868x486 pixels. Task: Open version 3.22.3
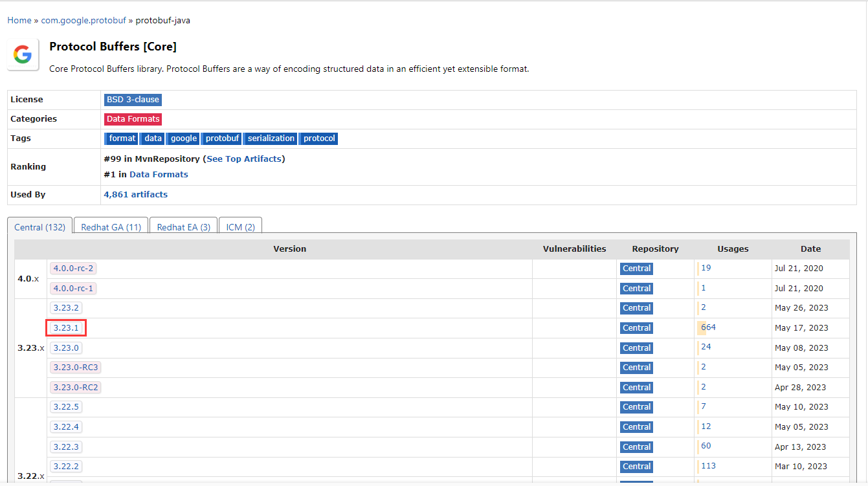point(67,447)
